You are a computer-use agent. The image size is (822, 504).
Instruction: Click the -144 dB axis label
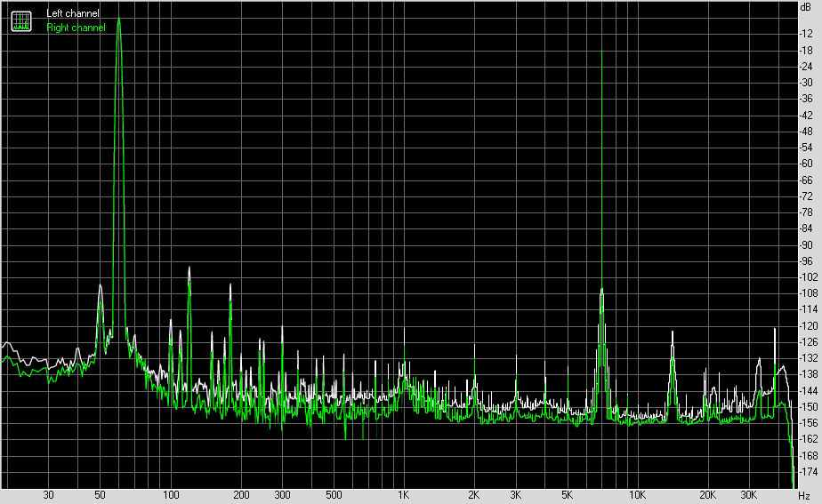click(x=808, y=391)
